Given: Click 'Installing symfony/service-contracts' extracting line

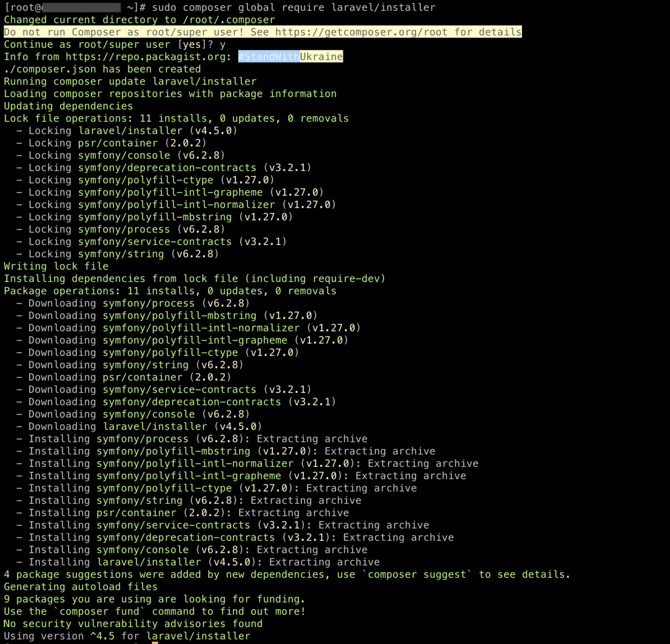Looking at the screenshot, I should coord(223,525).
